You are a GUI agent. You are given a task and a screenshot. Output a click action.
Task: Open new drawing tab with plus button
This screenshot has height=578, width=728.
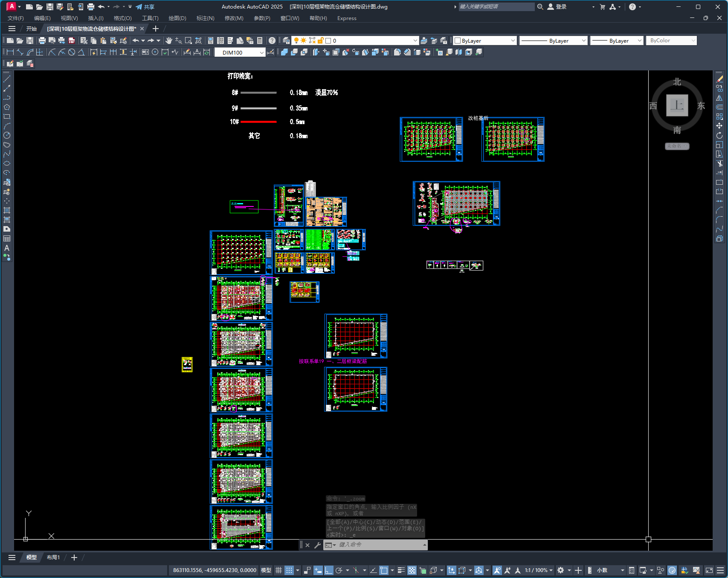pos(156,29)
